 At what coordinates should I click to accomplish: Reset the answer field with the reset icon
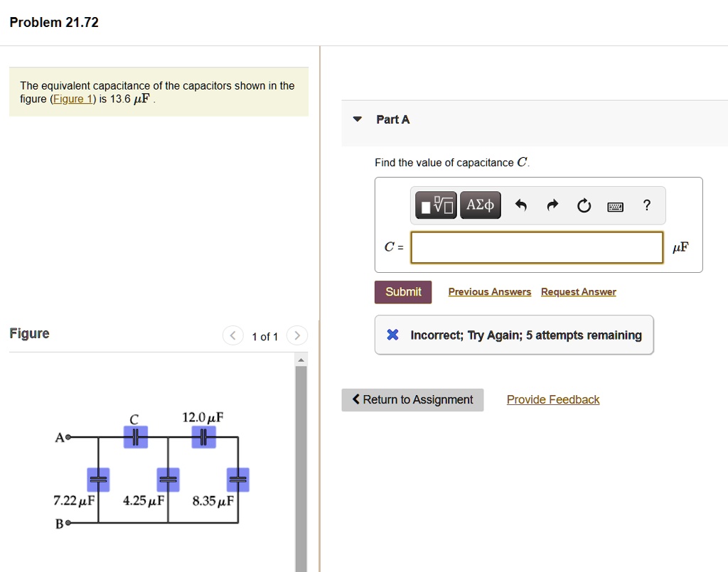coord(584,205)
